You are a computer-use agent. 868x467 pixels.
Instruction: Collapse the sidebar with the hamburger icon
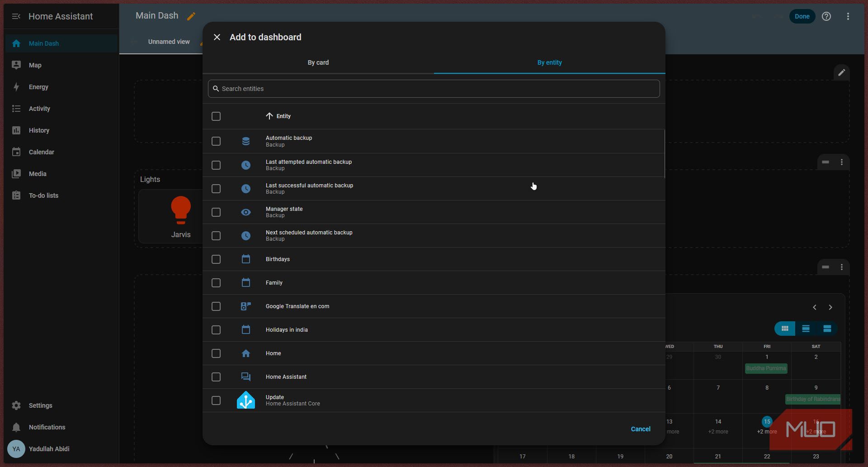pyautogui.click(x=16, y=16)
